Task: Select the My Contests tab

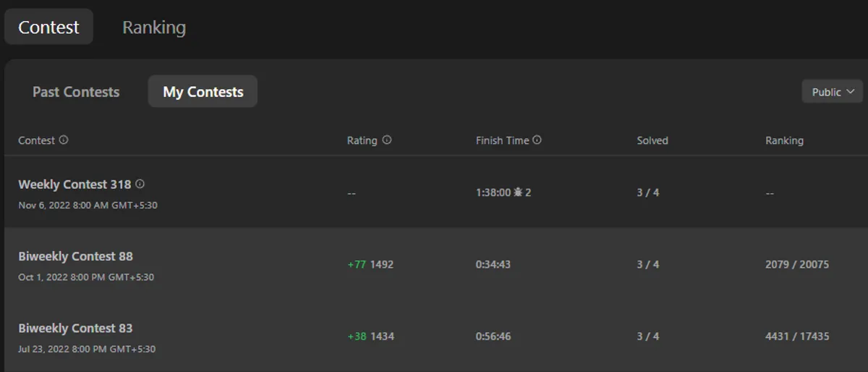Action: tap(203, 92)
